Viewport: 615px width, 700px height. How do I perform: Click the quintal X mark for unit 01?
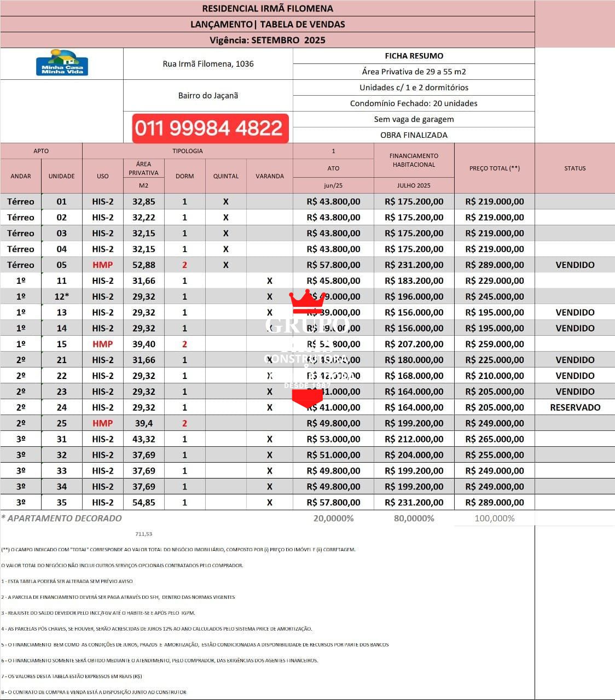[225, 201]
